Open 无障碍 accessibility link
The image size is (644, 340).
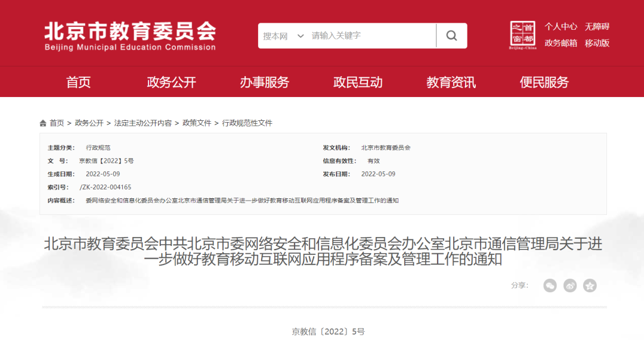tap(597, 27)
